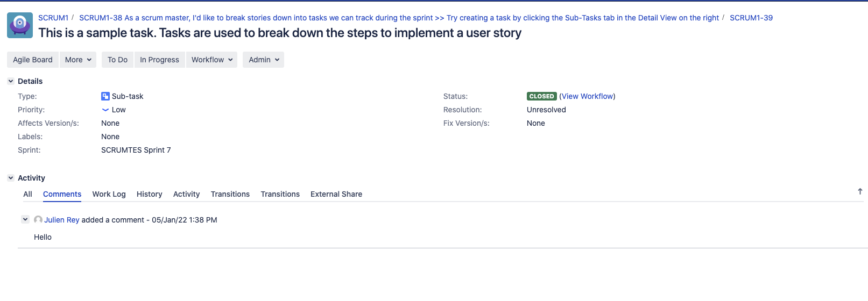Image resolution: width=868 pixels, height=301 pixels.
Task: Click the scroll-to-top arrow icon in Activity
Action: 860,191
